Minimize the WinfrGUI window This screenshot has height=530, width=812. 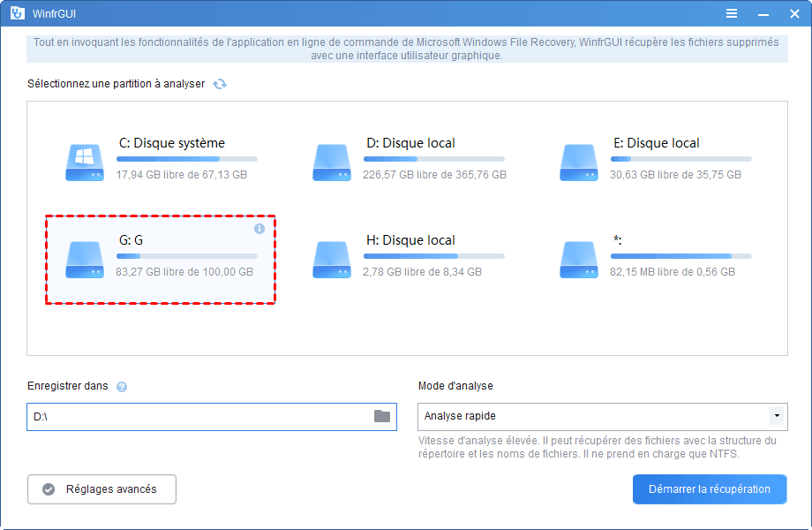[763, 14]
